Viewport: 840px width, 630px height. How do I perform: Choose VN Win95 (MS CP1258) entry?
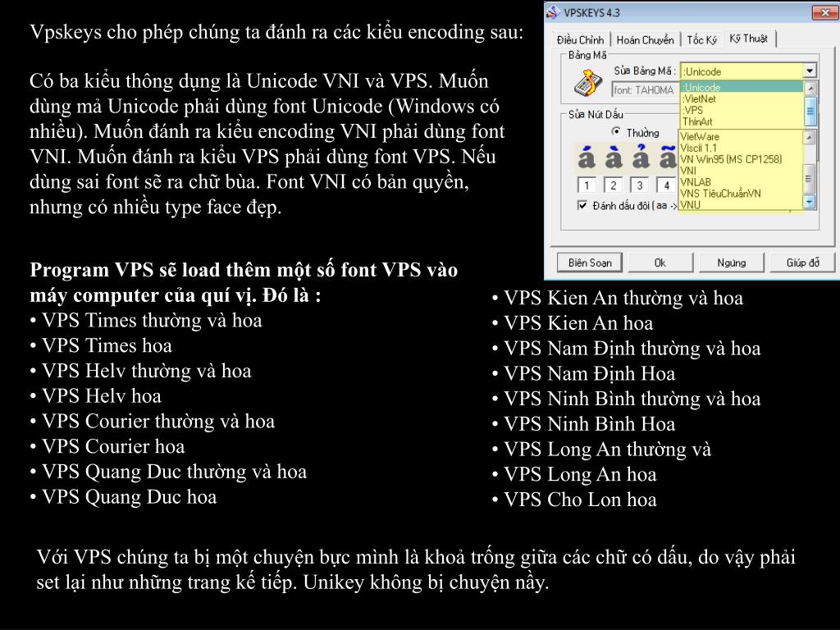point(742,159)
